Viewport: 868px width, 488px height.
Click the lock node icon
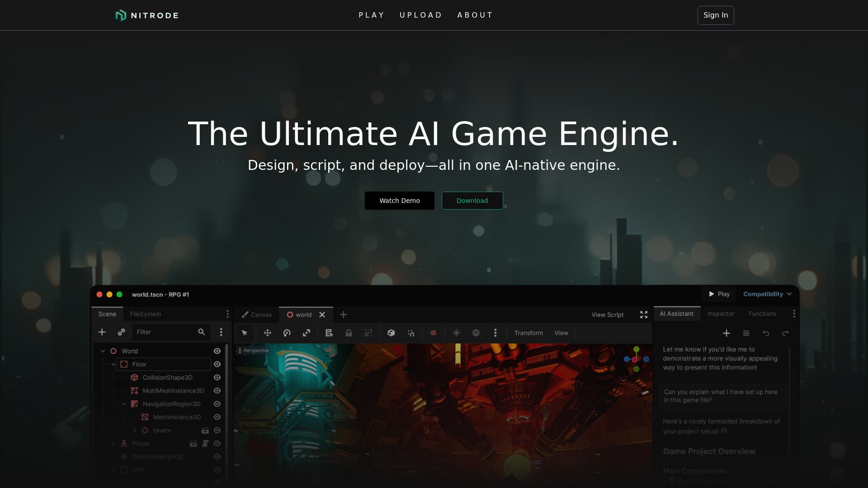tap(349, 333)
